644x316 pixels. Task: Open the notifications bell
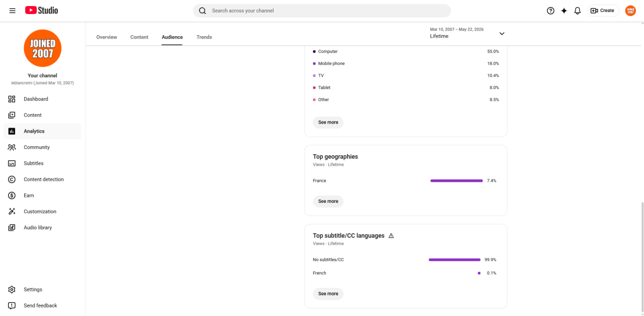[578, 11]
